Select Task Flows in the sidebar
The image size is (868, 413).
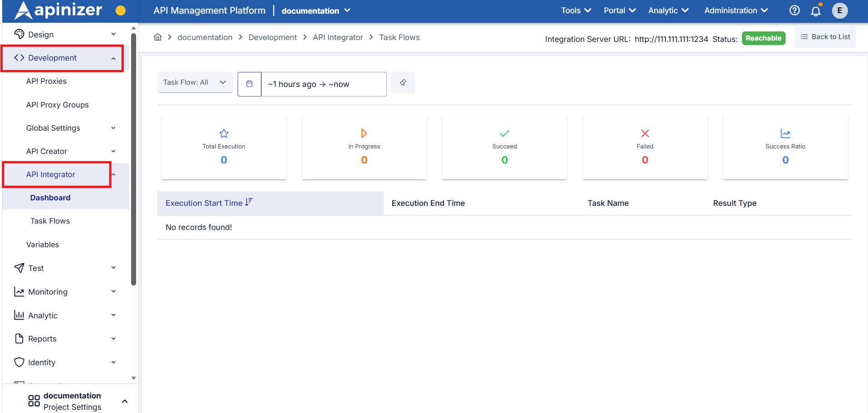50,221
